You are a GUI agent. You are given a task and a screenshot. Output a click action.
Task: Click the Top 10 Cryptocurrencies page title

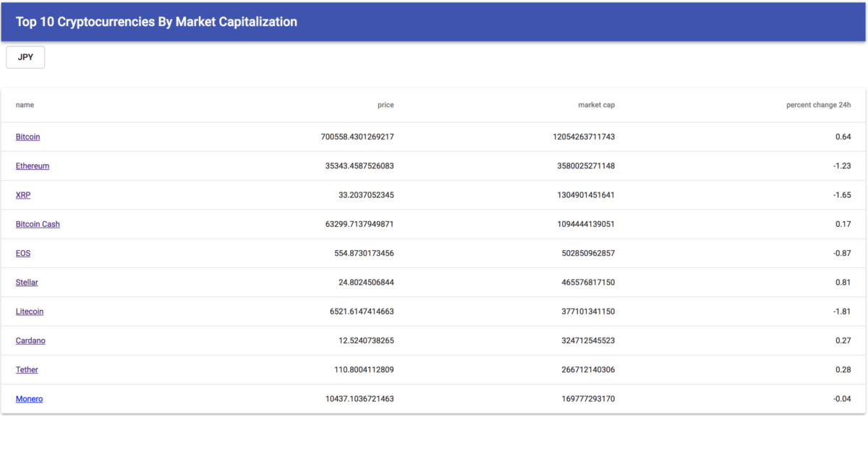tap(156, 22)
